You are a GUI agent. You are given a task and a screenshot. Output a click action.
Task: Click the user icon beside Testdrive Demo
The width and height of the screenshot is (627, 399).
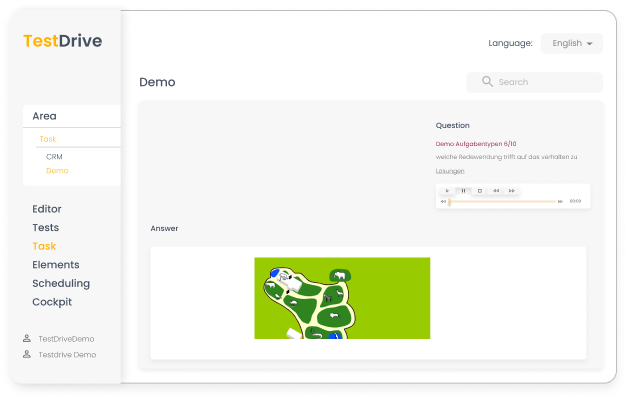(x=27, y=354)
